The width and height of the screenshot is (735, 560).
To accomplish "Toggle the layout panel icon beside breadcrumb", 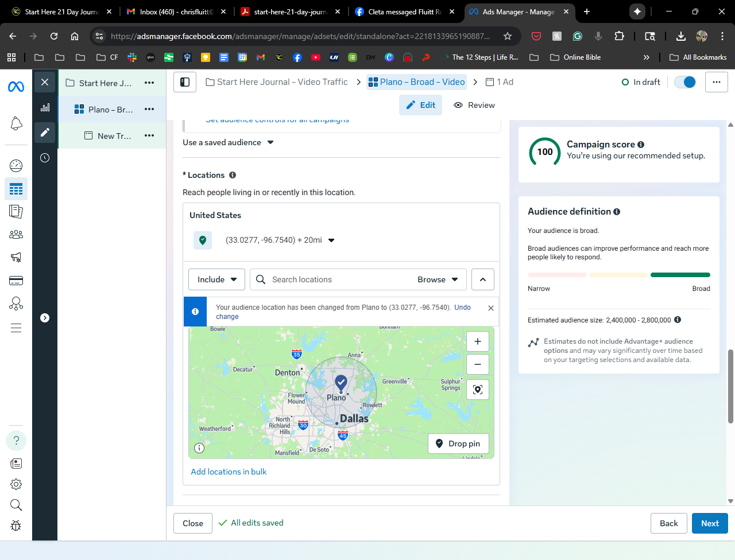I will pos(185,82).
